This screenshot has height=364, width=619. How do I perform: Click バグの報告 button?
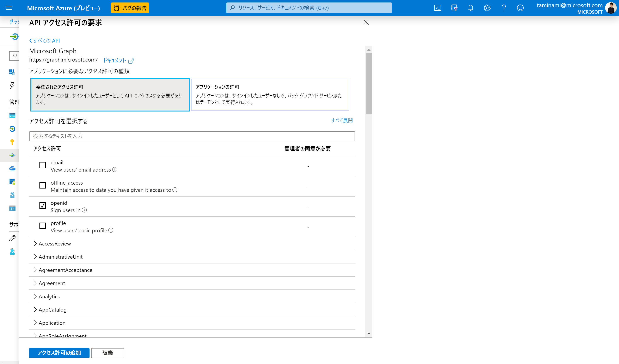coord(130,8)
